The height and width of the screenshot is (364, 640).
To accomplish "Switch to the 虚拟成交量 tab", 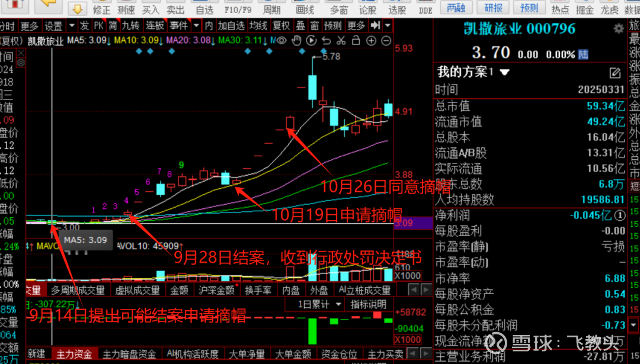I will tap(137, 290).
